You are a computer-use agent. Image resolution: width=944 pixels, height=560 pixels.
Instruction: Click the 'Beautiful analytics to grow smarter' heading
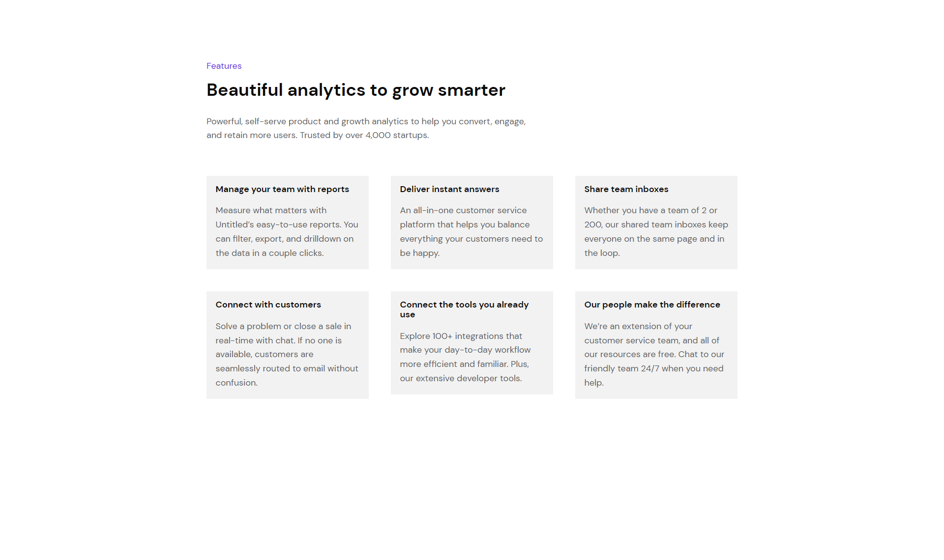point(355,90)
